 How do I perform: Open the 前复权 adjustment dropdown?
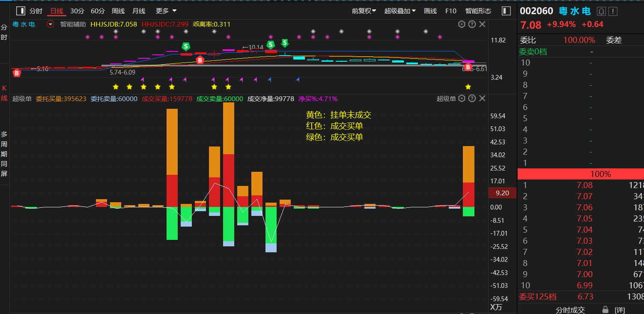point(364,11)
